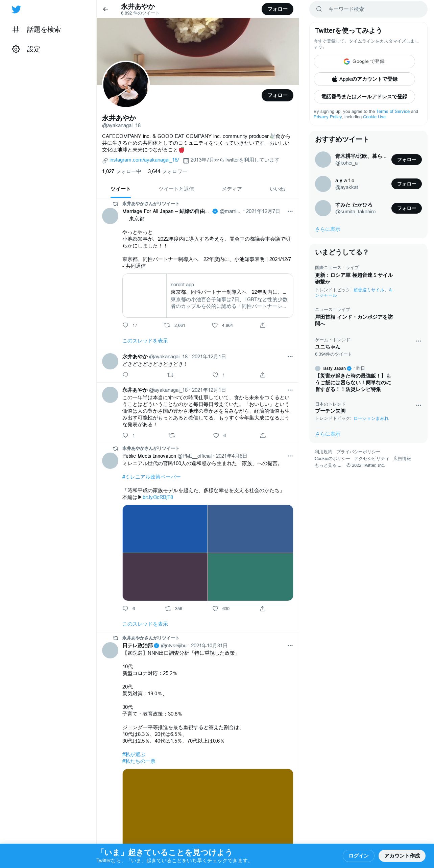This screenshot has height=868, width=434.
Task: Open more options on Public Meets Innovation tweet
Action: click(290, 456)
